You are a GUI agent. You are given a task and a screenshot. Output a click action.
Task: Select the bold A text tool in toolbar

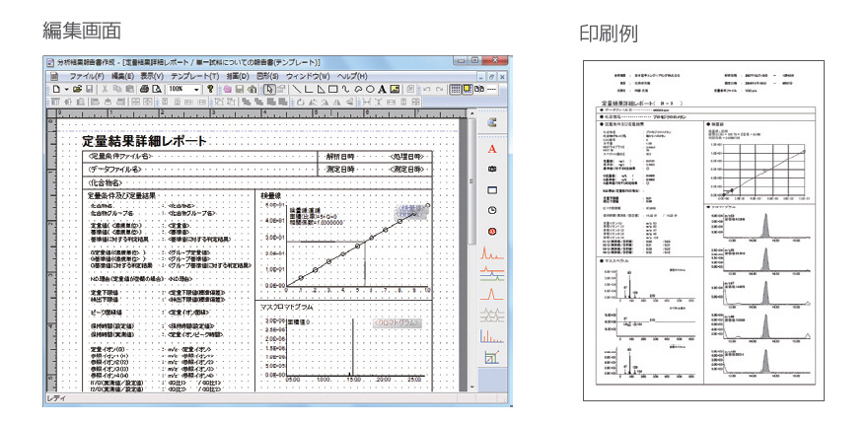(x=381, y=89)
